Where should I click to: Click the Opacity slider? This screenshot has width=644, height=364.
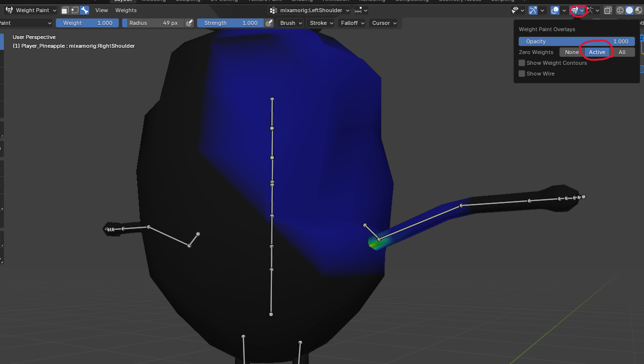577,41
